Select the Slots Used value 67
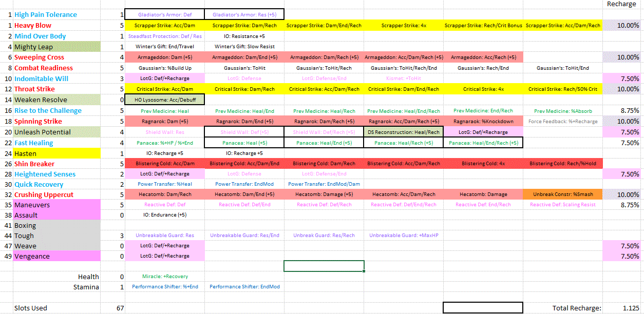The width and height of the screenshot is (644, 314). click(120, 308)
